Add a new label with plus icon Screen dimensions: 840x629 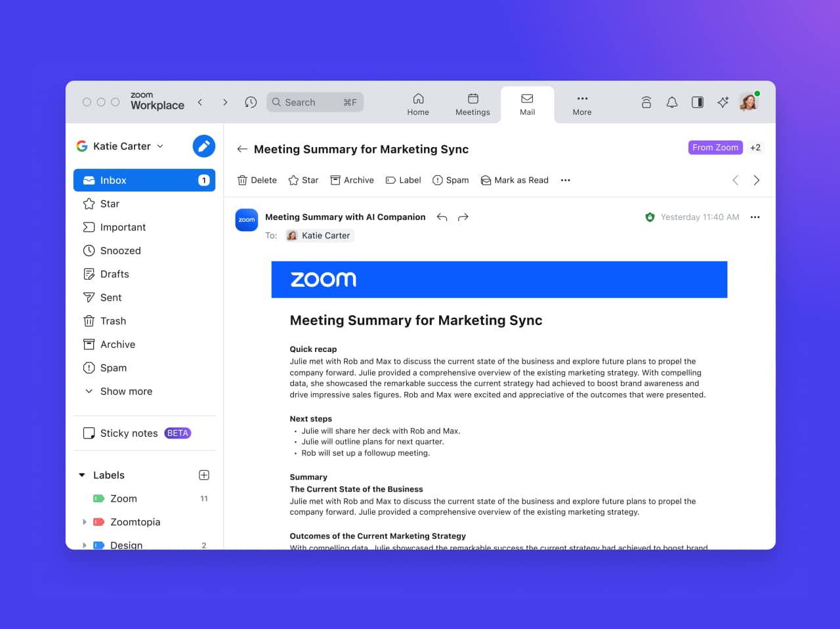point(204,475)
